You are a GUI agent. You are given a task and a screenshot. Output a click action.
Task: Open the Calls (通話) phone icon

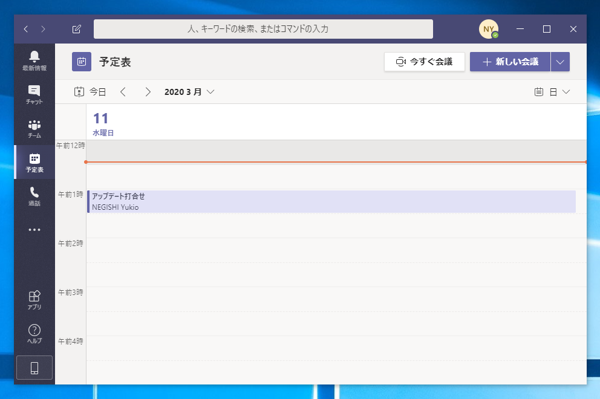coord(34,196)
